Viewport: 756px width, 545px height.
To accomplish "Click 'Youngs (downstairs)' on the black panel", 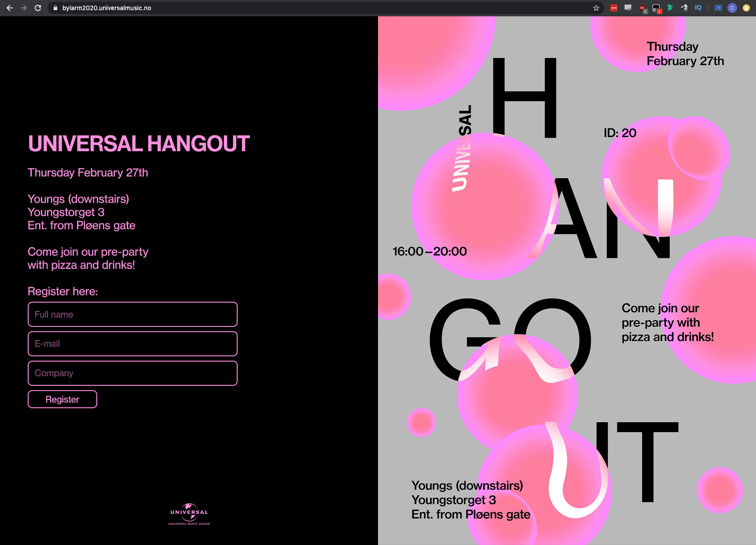I will click(78, 199).
